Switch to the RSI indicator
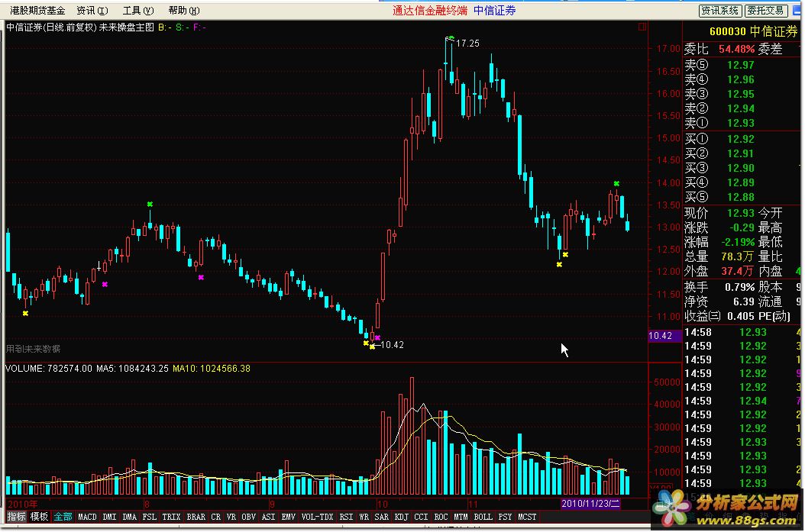Viewport: 805px width, 532px height. tap(346, 517)
